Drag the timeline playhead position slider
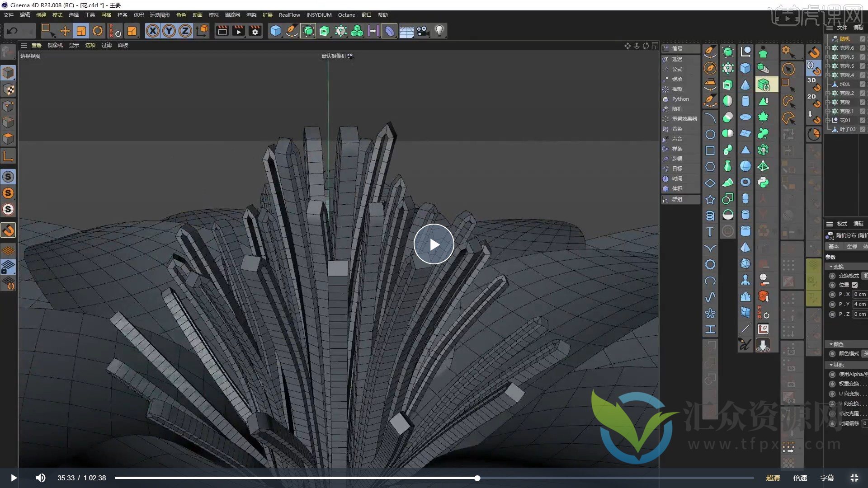Image resolution: width=868 pixels, height=488 pixels. pyautogui.click(x=477, y=478)
